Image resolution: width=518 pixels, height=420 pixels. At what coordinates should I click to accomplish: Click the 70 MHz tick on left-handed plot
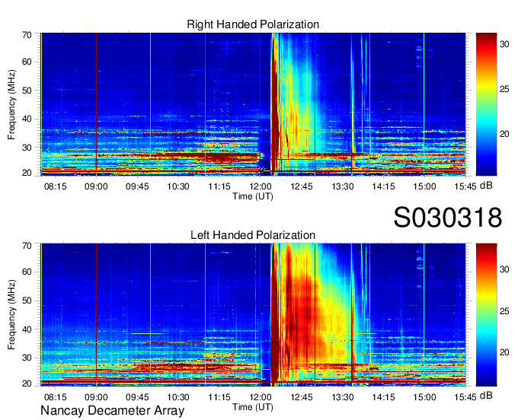pyautogui.click(x=27, y=246)
